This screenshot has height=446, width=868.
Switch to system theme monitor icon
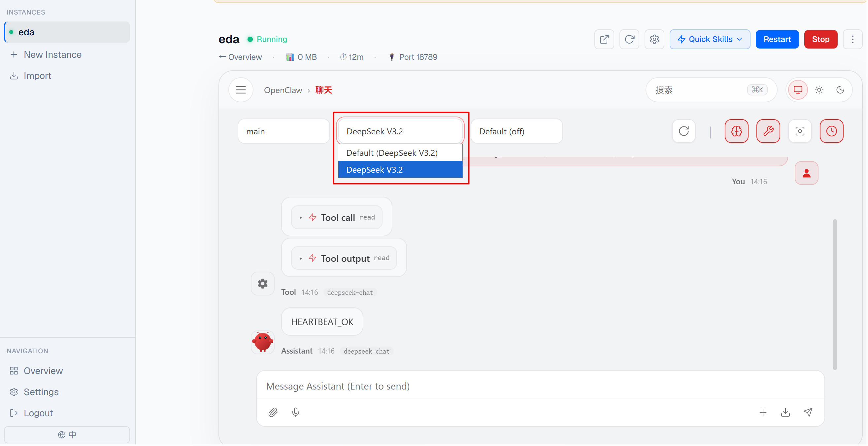point(798,90)
